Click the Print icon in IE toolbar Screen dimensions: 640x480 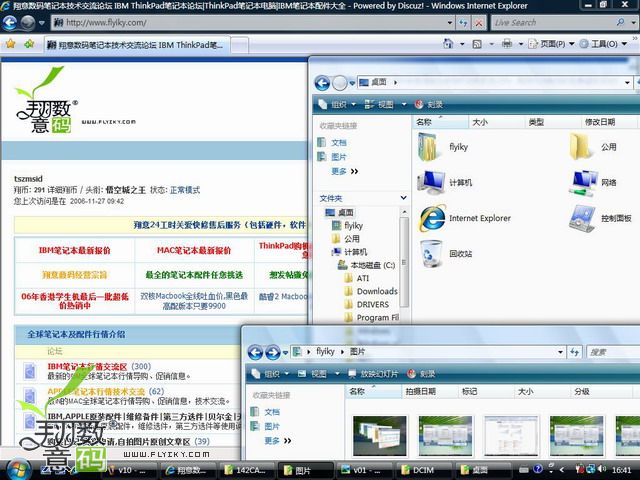tap(507, 44)
